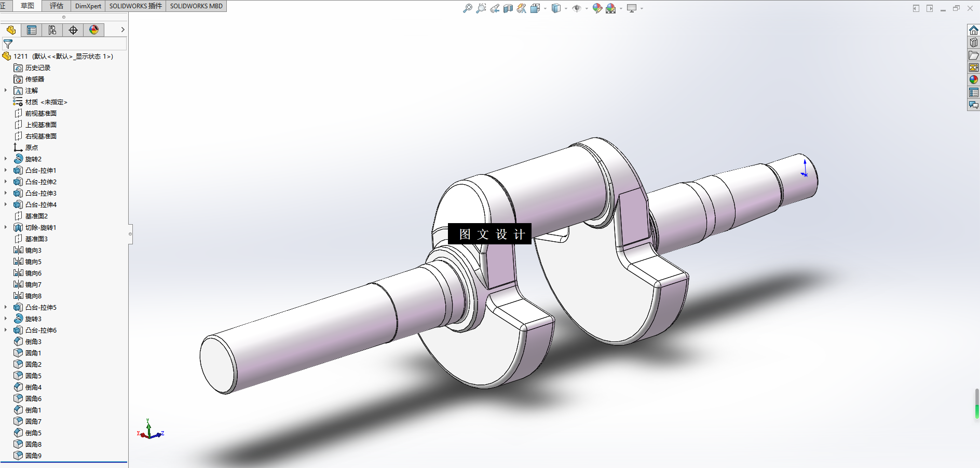The image size is (980, 468).
Task: Click the Apply Scene icon
Action: [611, 8]
